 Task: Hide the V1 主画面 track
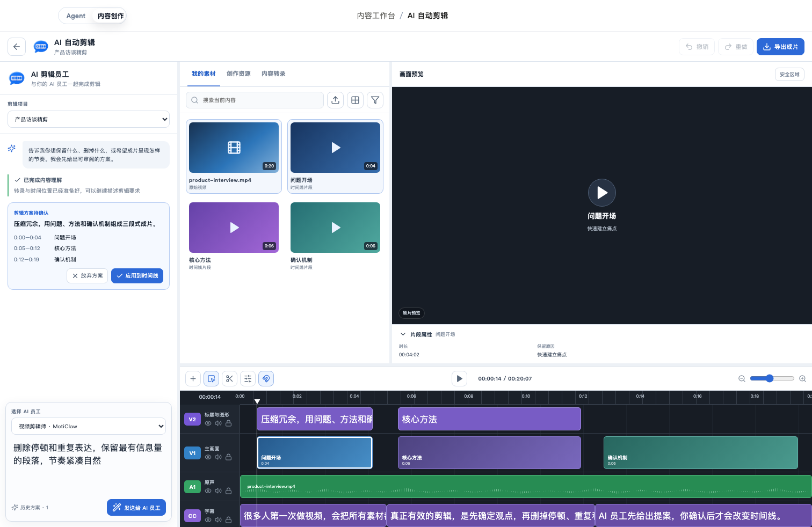tap(208, 457)
